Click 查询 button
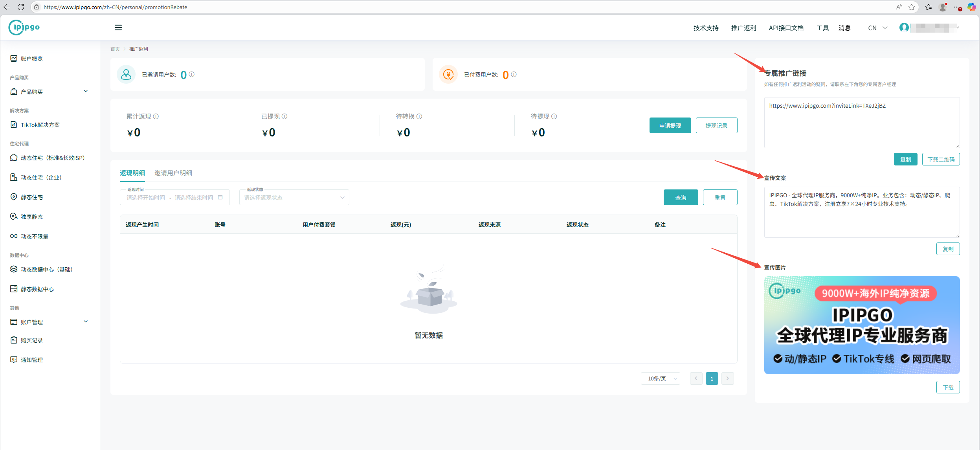The image size is (980, 450). [x=681, y=197]
